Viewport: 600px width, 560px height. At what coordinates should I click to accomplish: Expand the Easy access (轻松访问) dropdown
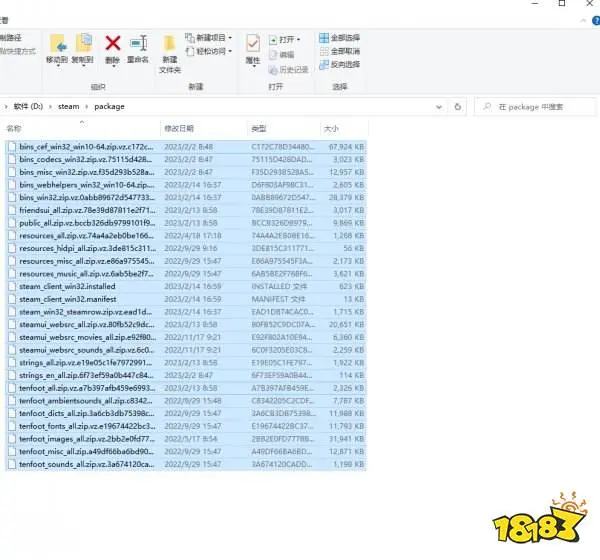[x=209, y=51]
